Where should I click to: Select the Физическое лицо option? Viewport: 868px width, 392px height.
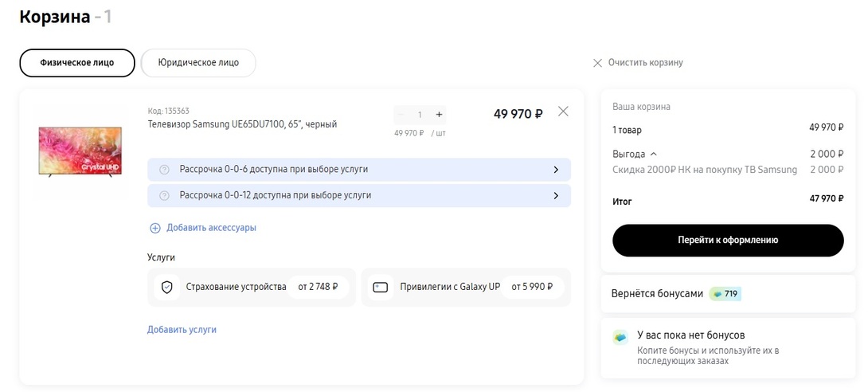coord(77,63)
